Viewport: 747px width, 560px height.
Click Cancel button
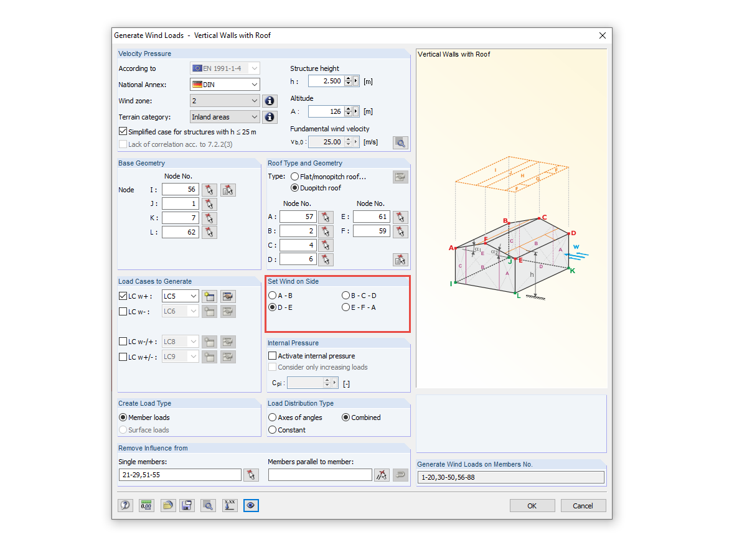click(x=583, y=506)
